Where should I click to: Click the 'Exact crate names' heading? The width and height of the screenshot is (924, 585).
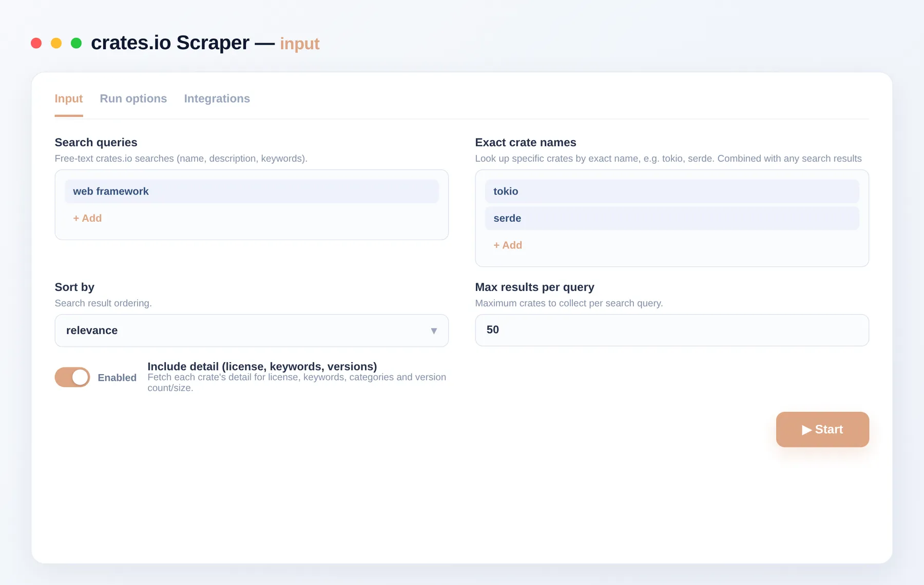[526, 143]
